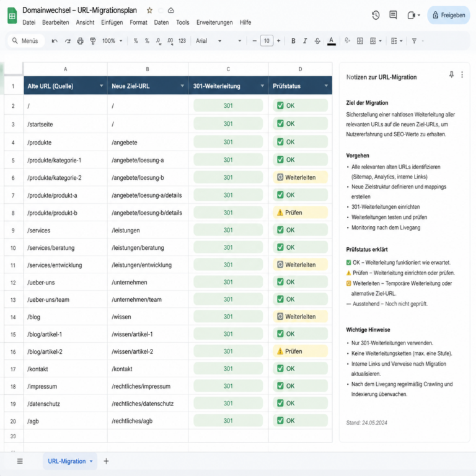Toggle OK checkbox for /produkte row

(x=280, y=142)
